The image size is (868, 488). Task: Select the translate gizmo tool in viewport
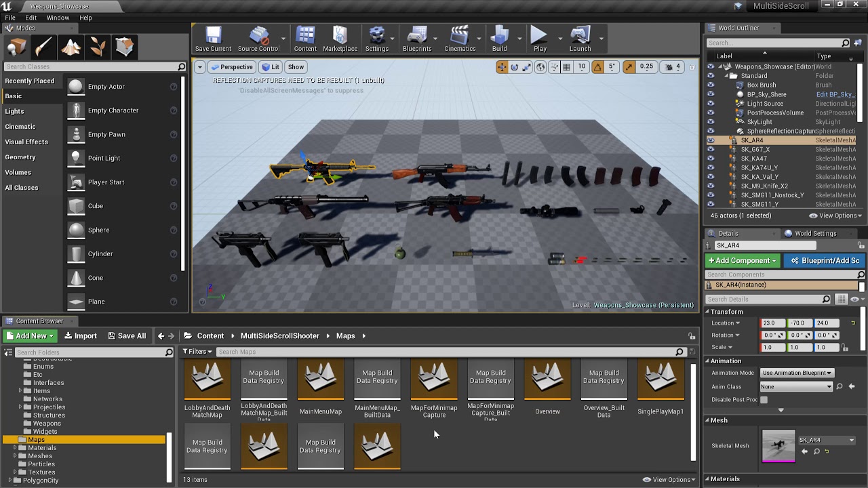[x=502, y=66]
